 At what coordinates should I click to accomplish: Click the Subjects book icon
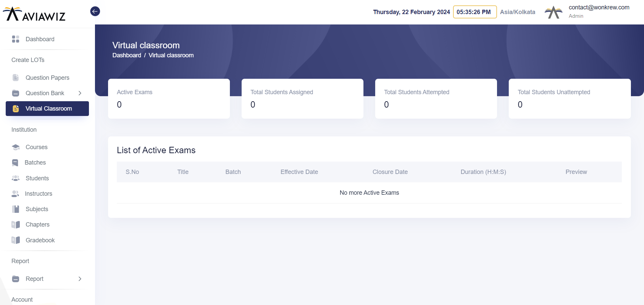coord(15,209)
